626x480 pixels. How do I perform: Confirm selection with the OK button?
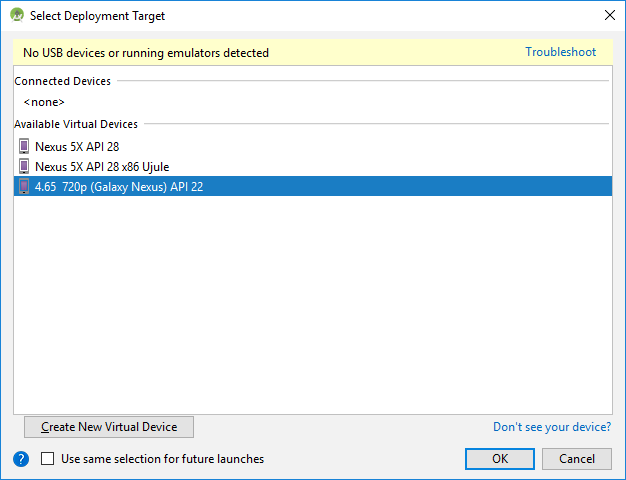pos(500,459)
